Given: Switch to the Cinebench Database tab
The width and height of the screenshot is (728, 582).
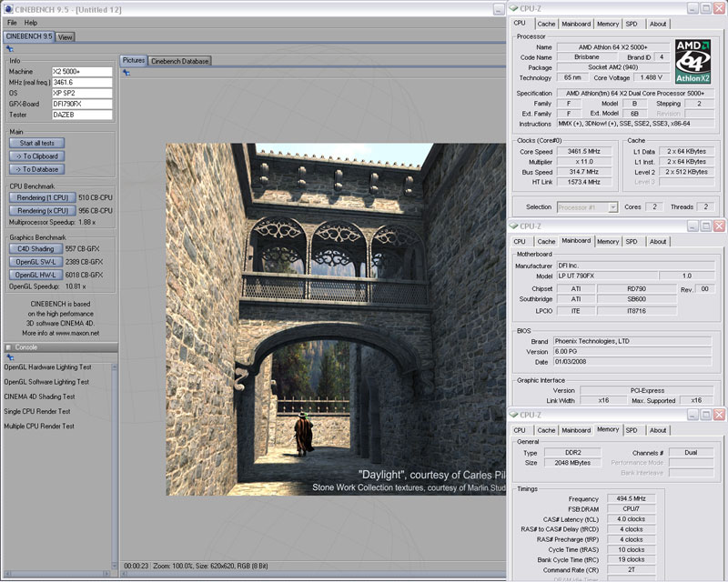Looking at the screenshot, I should [179, 61].
